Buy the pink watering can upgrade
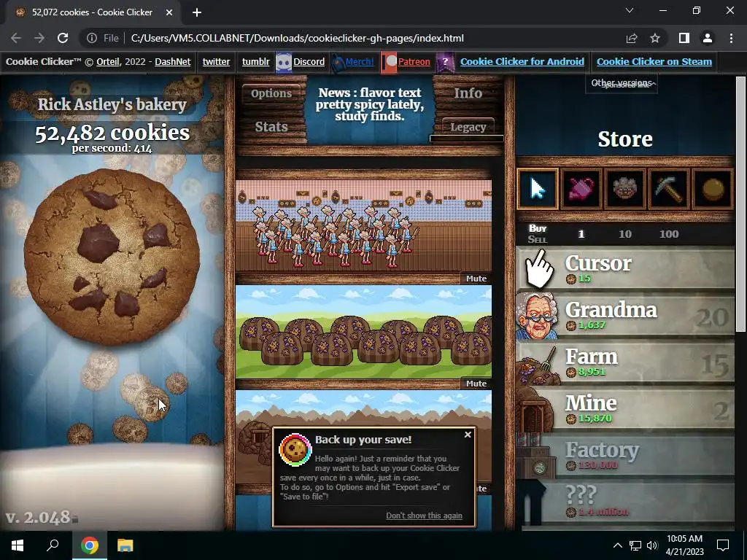This screenshot has height=560, width=747. point(581,189)
